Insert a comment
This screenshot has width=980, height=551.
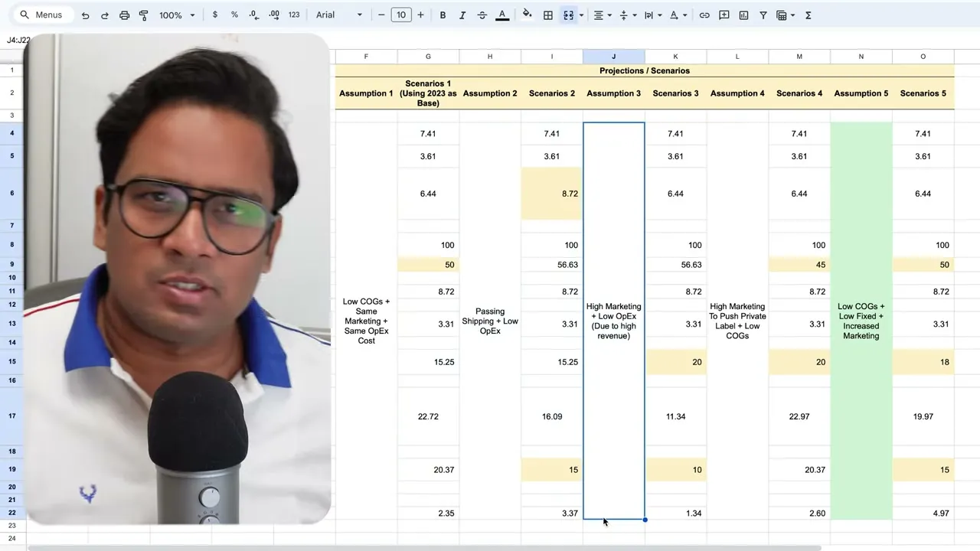point(724,15)
